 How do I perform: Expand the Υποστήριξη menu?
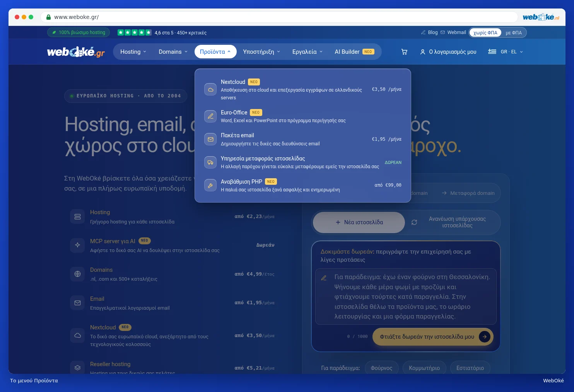click(x=261, y=52)
